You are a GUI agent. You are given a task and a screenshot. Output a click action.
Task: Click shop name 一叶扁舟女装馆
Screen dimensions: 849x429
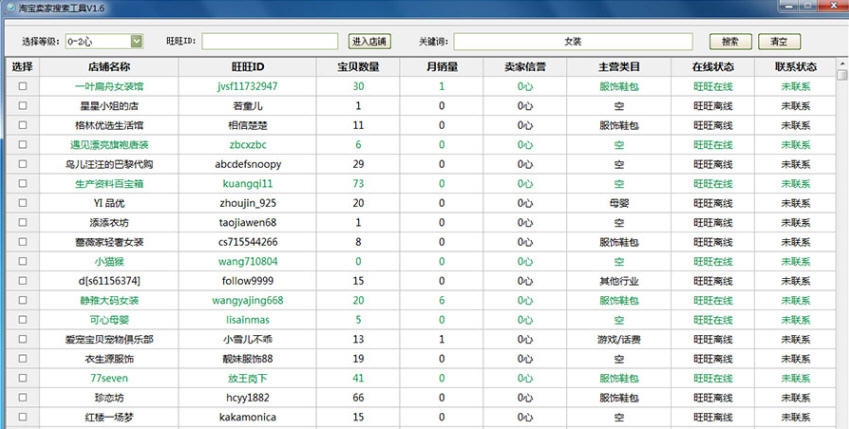coord(109,86)
